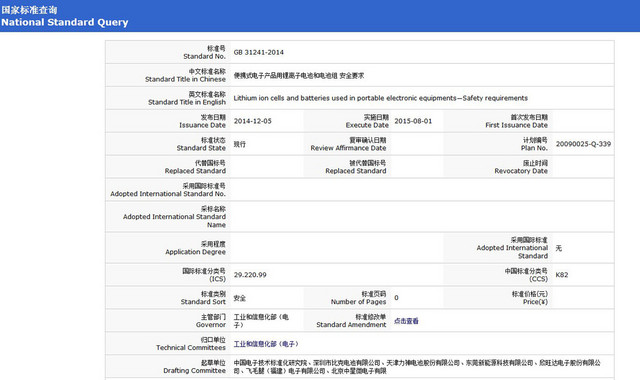
Task: Open the Technical Committees 工业和信息化部（电子）link
Action: coord(266,344)
